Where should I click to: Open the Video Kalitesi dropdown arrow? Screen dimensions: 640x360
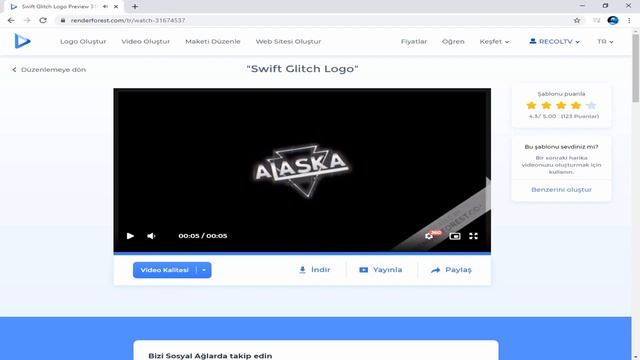coord(204,270)
